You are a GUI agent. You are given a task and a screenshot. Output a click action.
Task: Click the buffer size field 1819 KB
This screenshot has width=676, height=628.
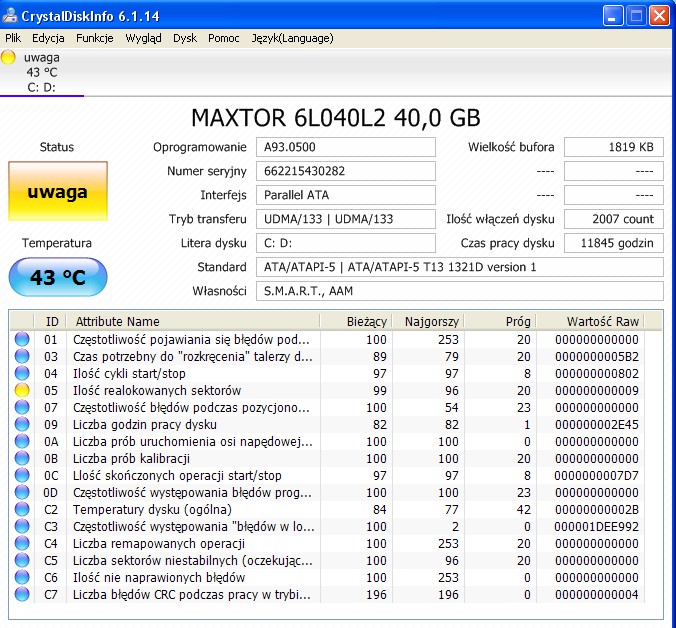[x=614, y=147]
